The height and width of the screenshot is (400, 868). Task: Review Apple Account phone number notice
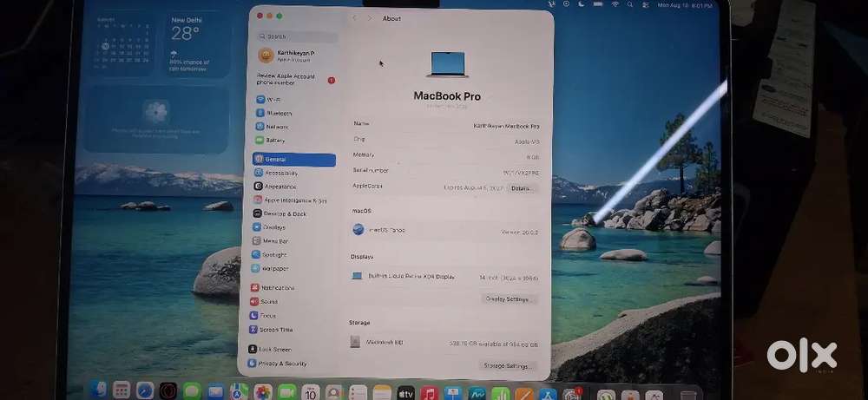(295, 79)
